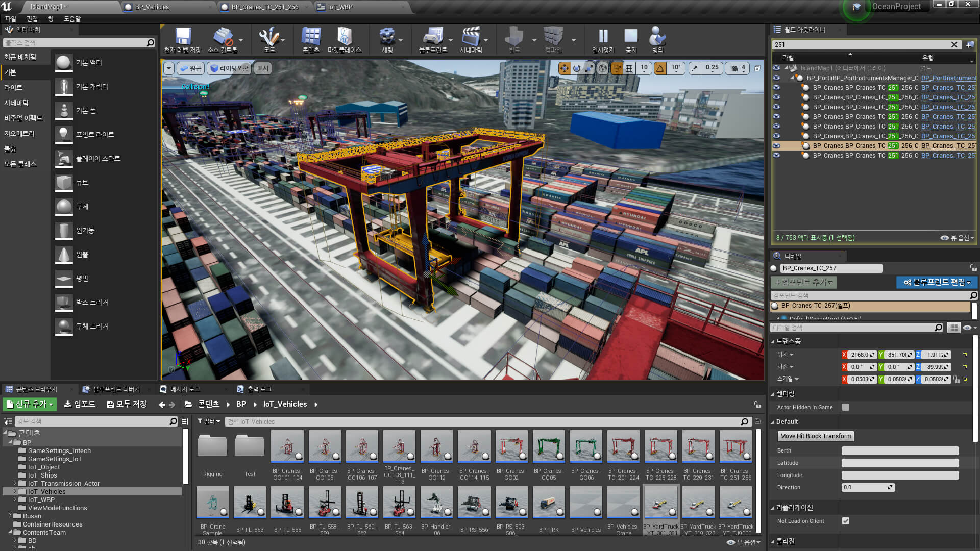Screen dimensions: 980x551
Task: Switch to BP_Cranes_TC_251_256 tab
Action: (x=265, y=7)
